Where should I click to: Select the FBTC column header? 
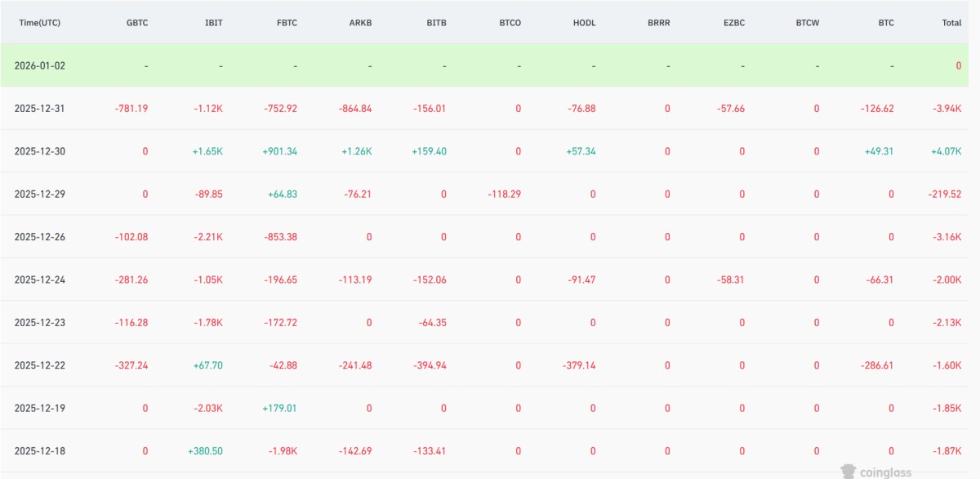click(286, 23)
